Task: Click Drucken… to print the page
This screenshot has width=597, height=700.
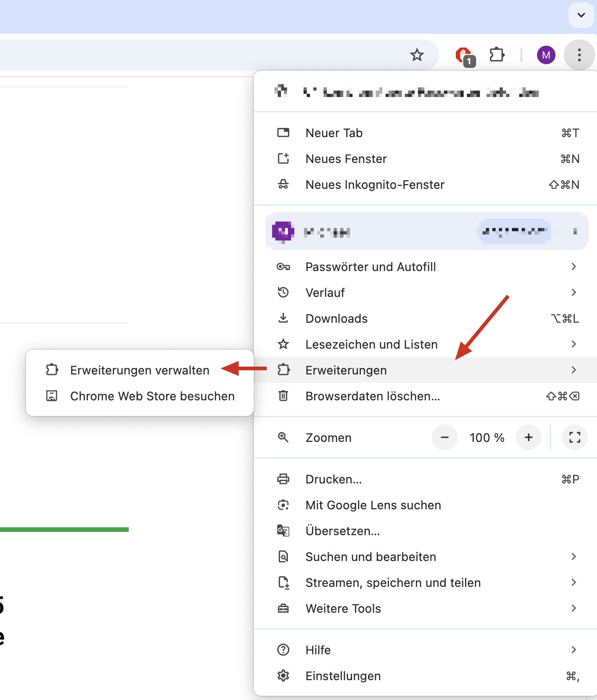Action: pyautogui.click(x=333, y=479)
